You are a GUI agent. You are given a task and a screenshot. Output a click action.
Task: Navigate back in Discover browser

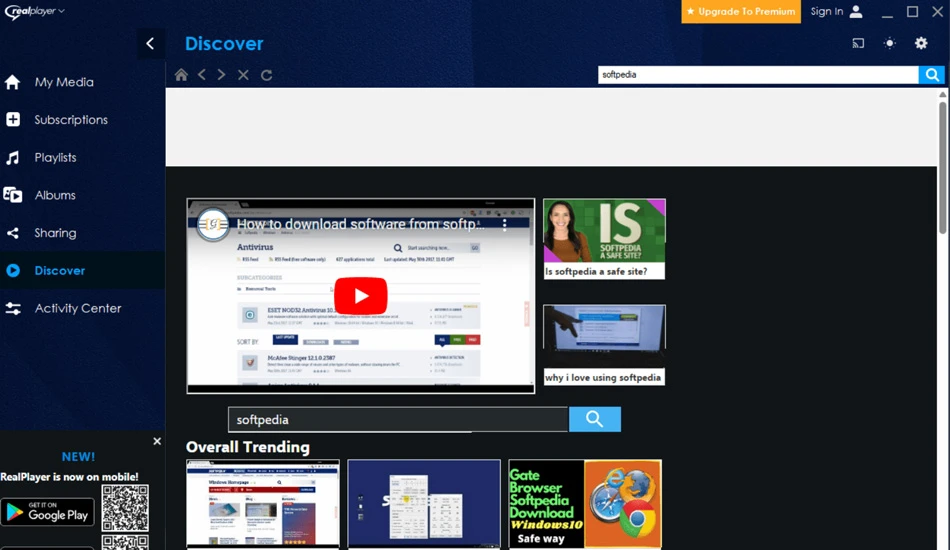[202, 75]
